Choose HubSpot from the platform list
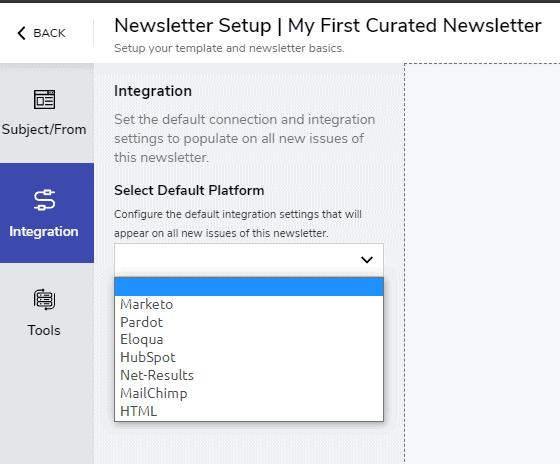The width and height of the screenshot is (560, 464). [249, 358]
